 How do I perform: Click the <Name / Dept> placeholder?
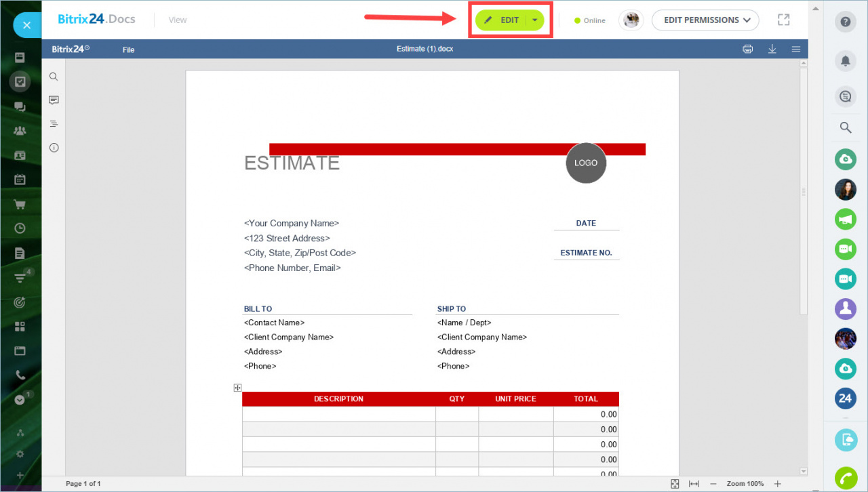465,323
